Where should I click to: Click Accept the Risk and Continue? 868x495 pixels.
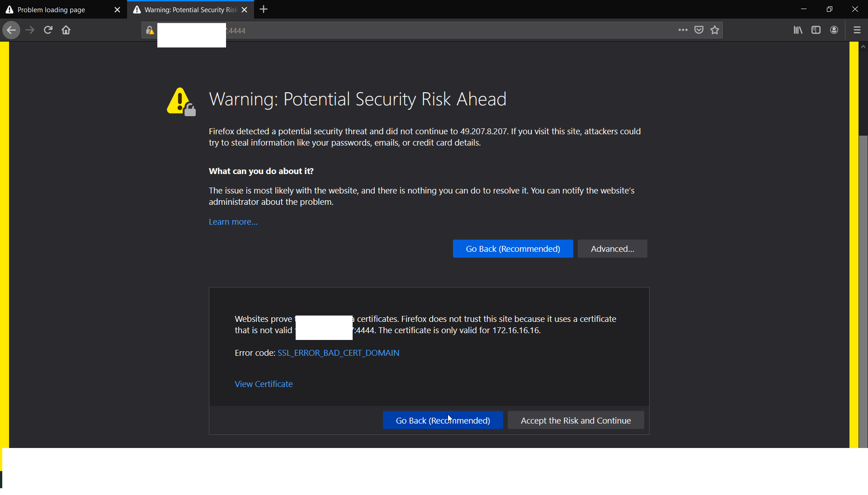click(x=576, y=420)
